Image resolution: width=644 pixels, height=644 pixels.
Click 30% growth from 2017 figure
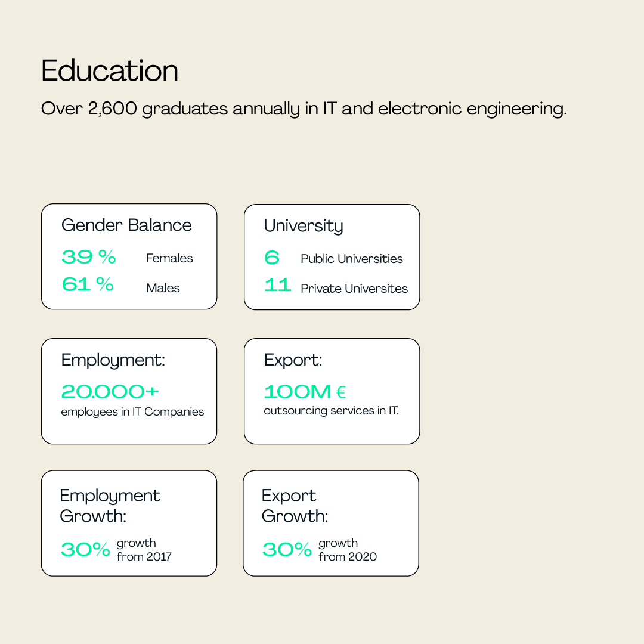85,549
